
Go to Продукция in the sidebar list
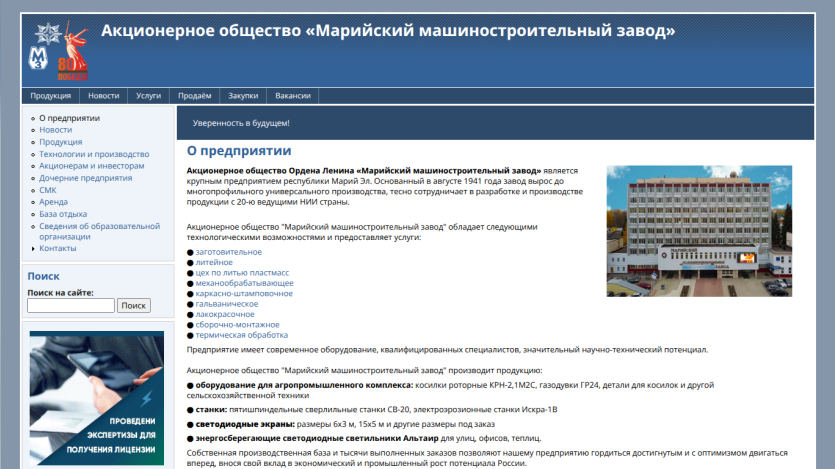point(61,142)
